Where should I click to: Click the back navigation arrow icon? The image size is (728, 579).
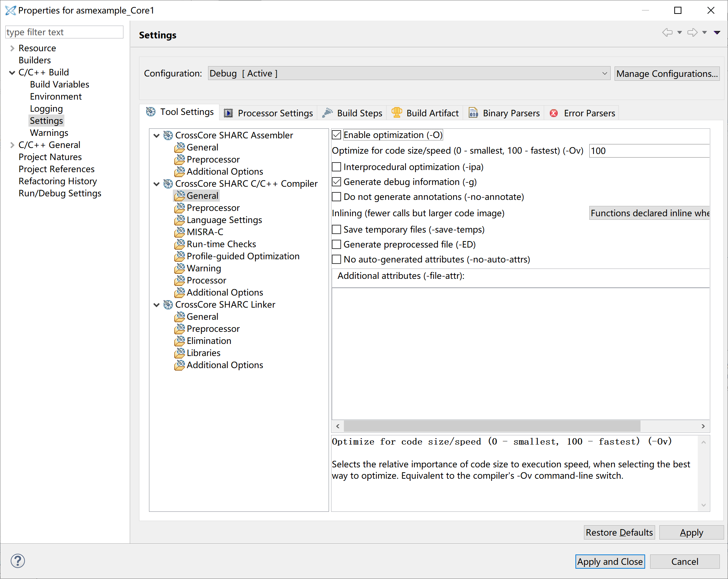[x=667, y=32]
